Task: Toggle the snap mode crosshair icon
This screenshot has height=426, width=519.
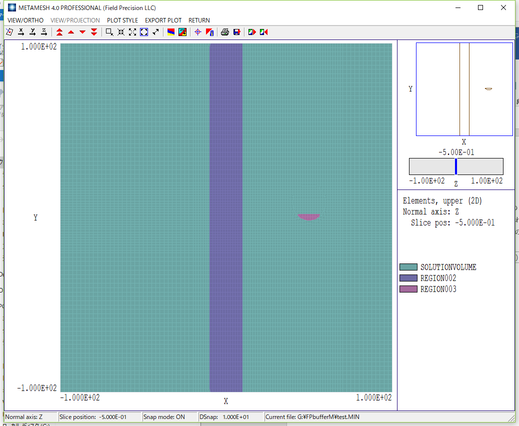Action: 198,32
